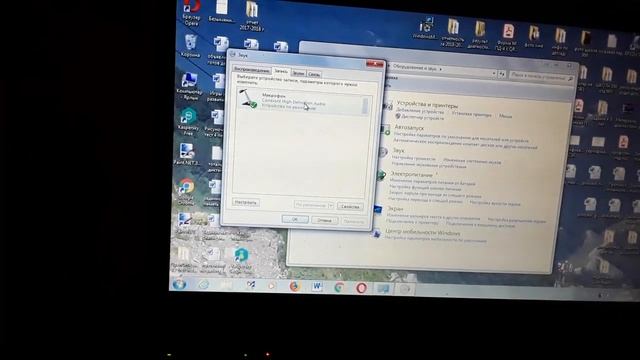Open the Компьютер desktop shortcut
The width and height of the screenshot is (640, 360).
(189, 86)
